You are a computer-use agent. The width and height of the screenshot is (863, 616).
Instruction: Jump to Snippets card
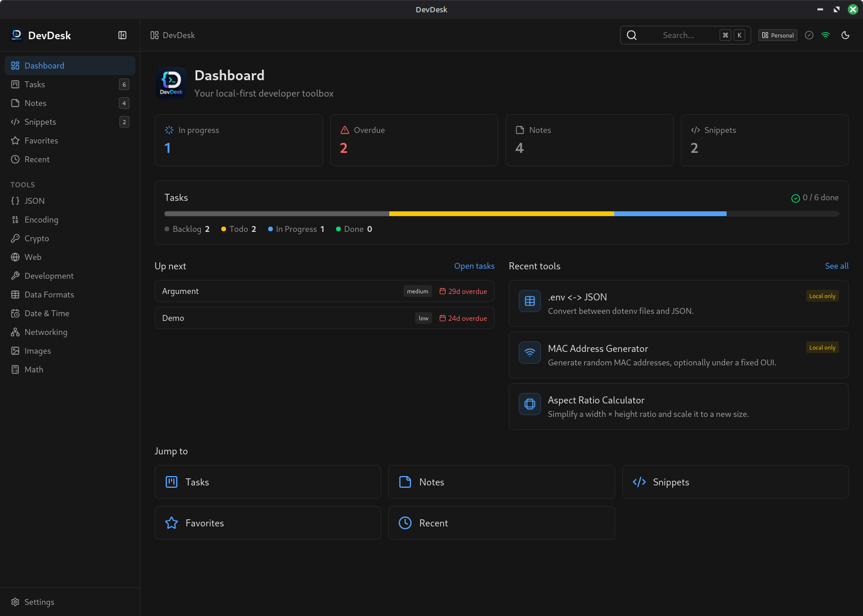point(735,482)
